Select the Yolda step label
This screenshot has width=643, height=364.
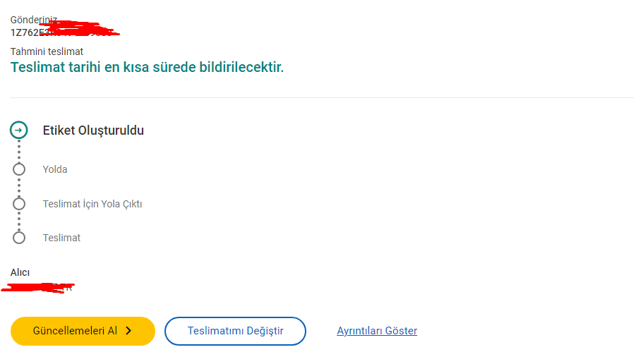point(55,169)
